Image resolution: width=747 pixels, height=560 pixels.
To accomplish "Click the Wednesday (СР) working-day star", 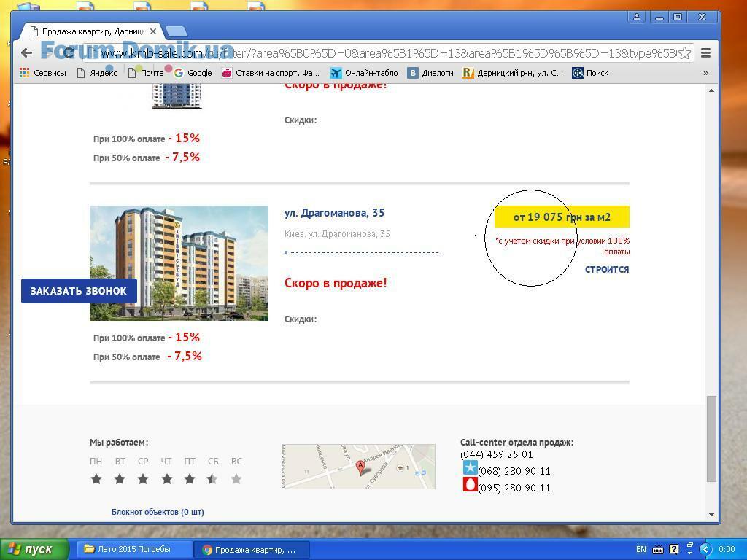I will point(143,479).
